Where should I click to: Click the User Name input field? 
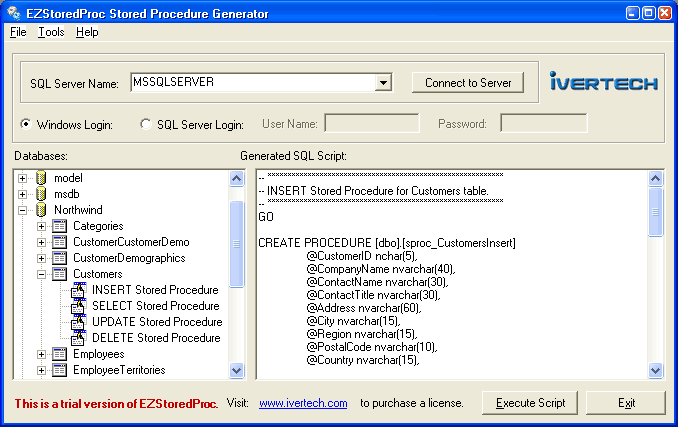point(372,123)
